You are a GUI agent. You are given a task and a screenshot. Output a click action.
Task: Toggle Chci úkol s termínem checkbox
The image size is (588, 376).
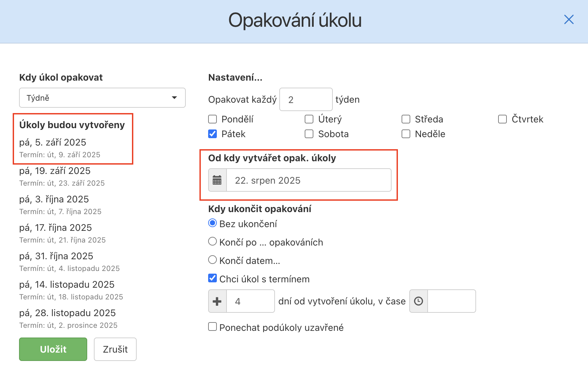click(x=212, y=278)
